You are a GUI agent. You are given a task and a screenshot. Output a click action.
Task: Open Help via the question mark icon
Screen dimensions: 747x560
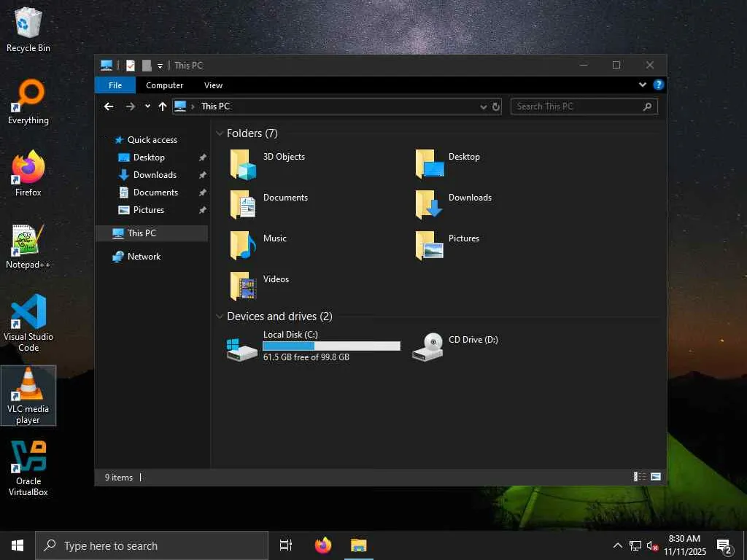click(x=659, y=85)
